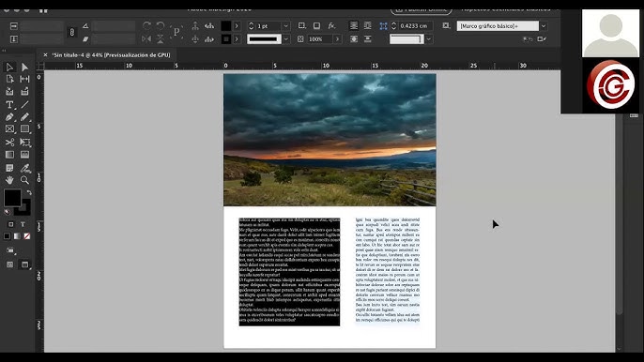Select the Content Placer tool
644x362 pixels.
click(x=24, y=91)
